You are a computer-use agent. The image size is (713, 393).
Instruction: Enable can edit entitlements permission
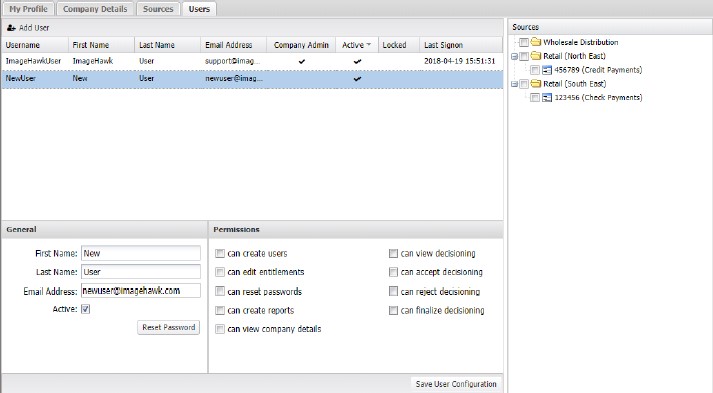(x=220, y=272)
